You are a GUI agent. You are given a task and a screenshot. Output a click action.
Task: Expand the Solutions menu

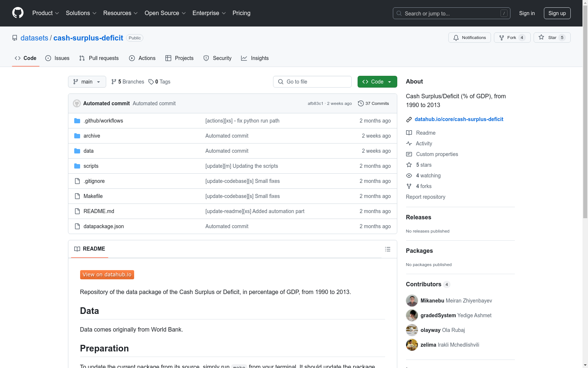(x=81, y=13)
